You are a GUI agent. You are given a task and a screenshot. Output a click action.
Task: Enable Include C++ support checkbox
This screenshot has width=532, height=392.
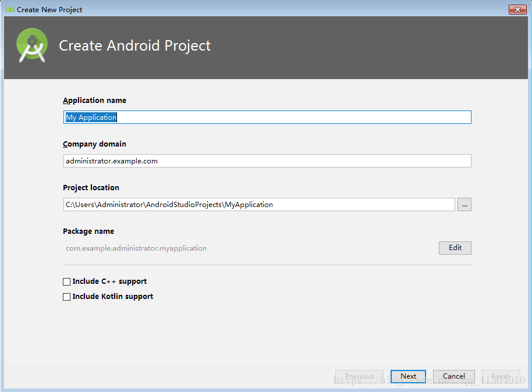point(66,281)
